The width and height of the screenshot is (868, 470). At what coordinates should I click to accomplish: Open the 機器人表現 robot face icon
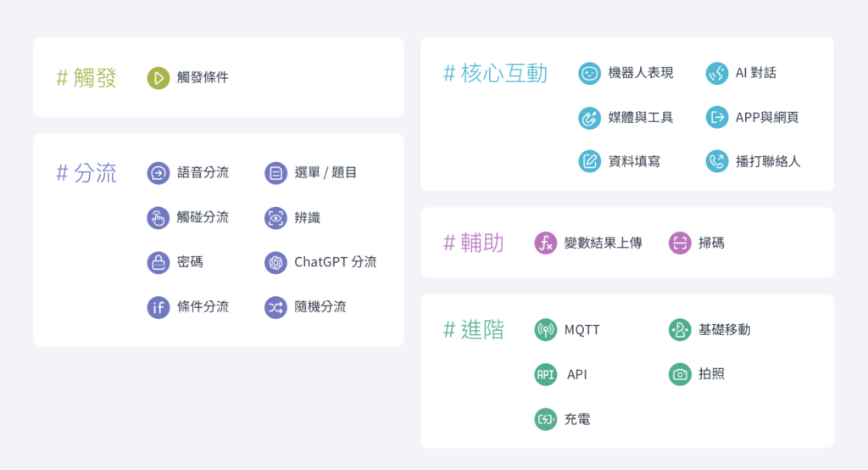(x=590, y=73)
